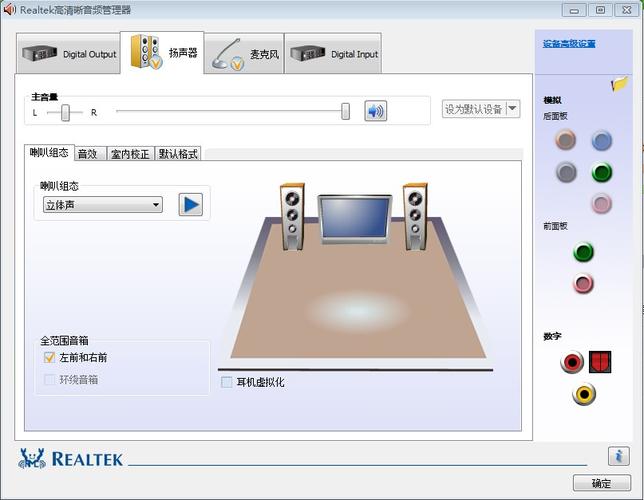The image size is (644, 500).
Task: Click the main volume slider track
Action: (232, 111)
